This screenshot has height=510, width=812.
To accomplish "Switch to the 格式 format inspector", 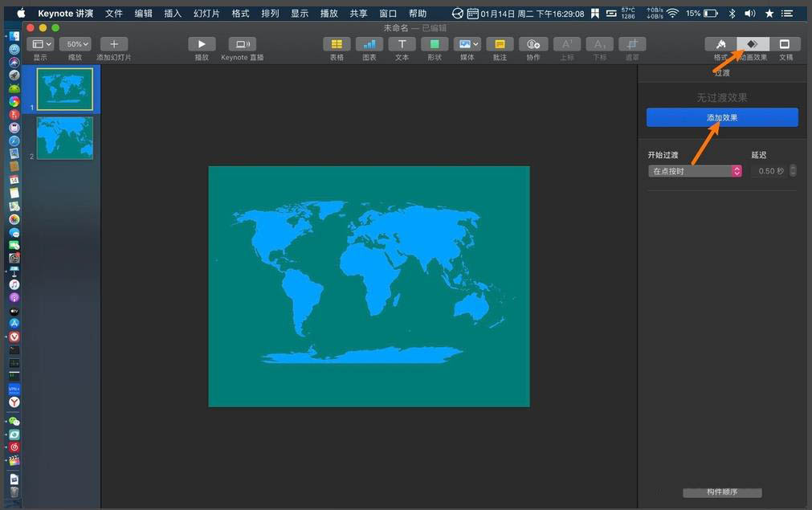I will [x=721, y=44].
